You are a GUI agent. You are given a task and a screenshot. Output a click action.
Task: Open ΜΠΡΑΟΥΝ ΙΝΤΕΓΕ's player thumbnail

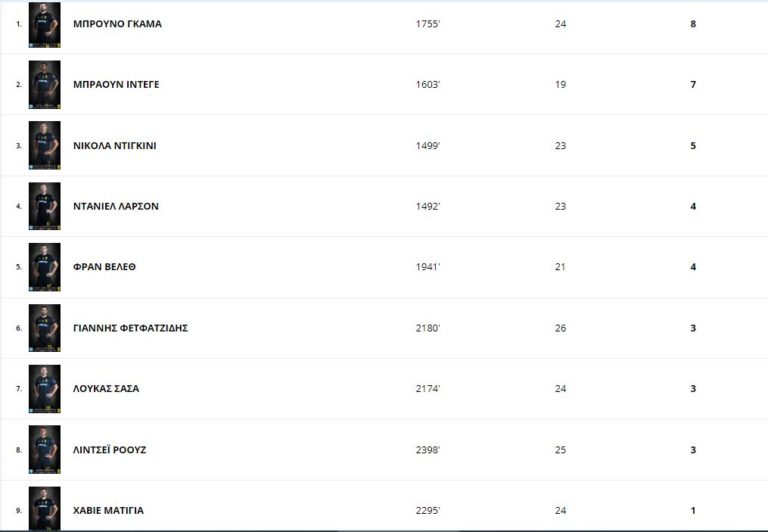pos(44,85)
